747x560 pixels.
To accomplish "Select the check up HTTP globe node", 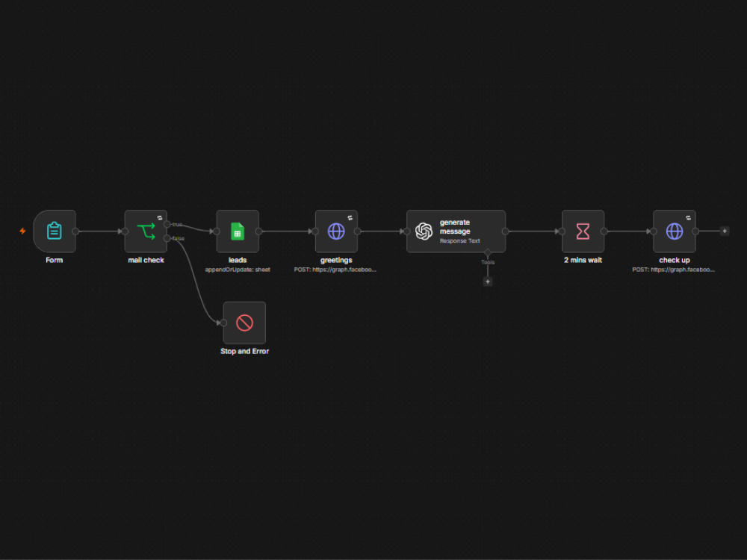I will (674, 231).
